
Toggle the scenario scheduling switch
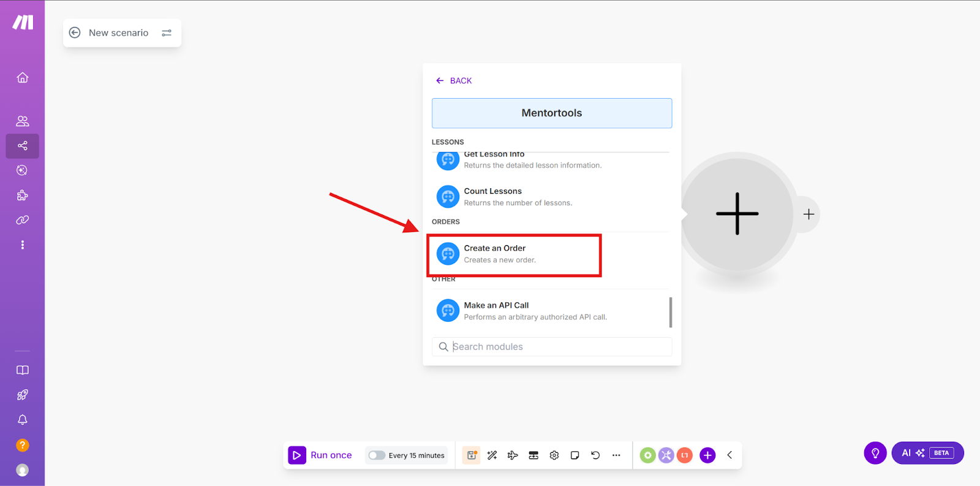(377, 455)
